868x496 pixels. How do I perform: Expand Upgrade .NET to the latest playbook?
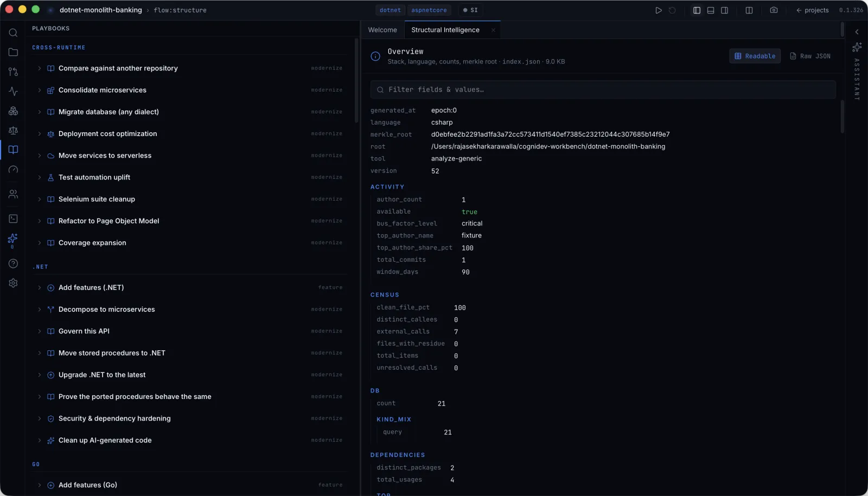coord(189,375)
